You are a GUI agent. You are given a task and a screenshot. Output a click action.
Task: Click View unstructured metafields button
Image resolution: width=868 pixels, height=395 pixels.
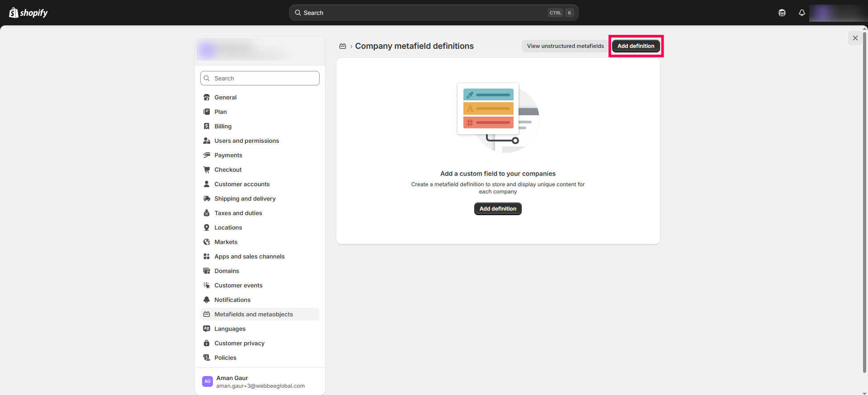pos(565,46)
